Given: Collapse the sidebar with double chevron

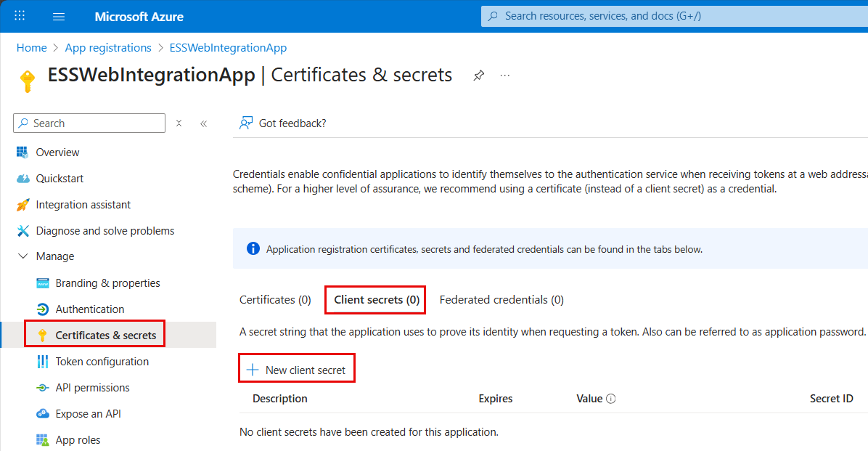Looking at the screenshot, I should click(204, 123).
